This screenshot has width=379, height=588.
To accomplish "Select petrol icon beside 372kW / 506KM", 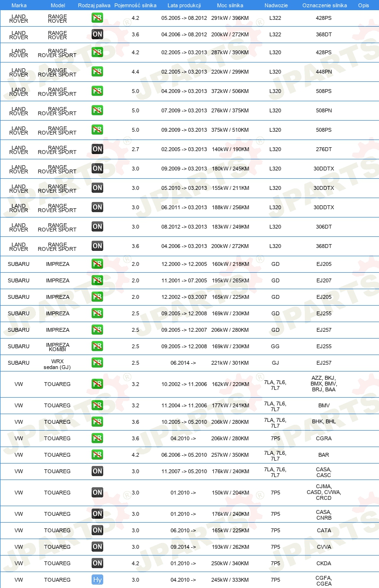I will (97, 91).
